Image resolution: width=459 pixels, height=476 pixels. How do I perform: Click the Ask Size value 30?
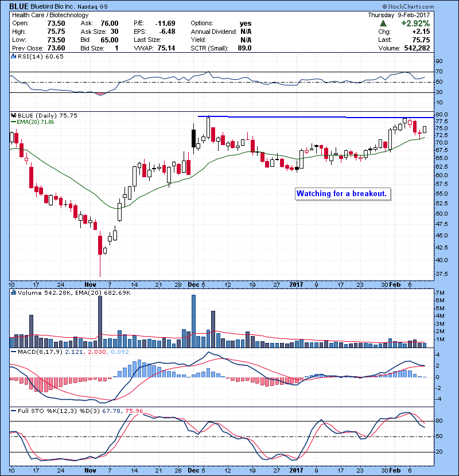(115, 32)
